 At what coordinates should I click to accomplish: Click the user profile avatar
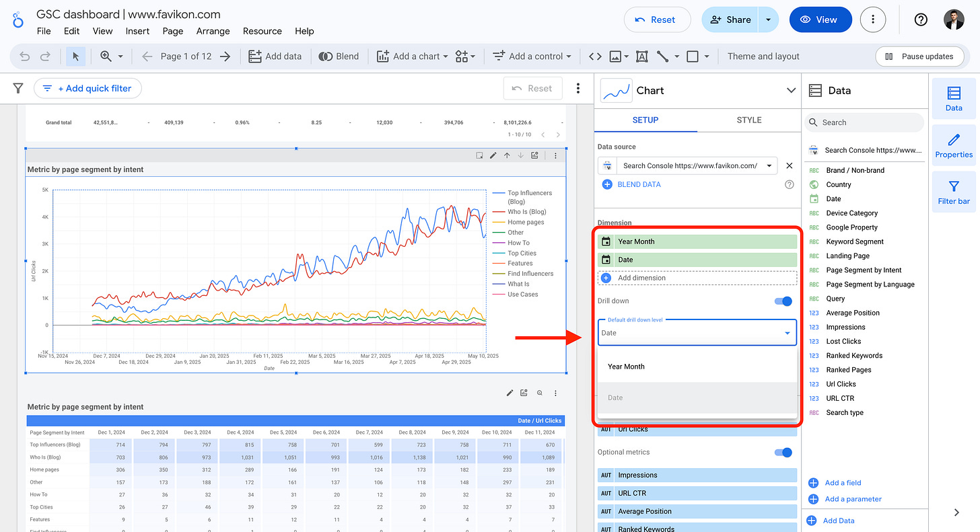coord(954,20)
